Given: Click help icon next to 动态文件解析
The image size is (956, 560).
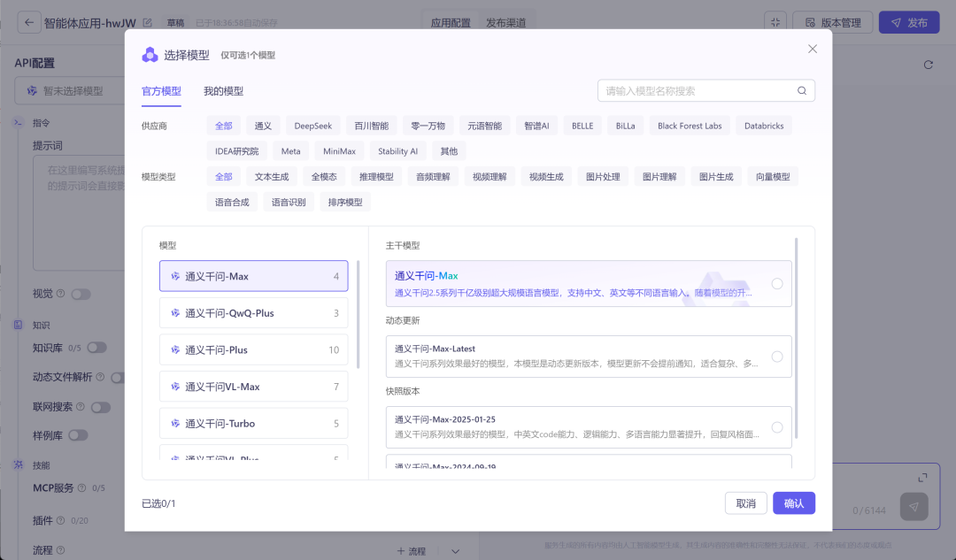Looking at the screenshot, I should [x=100, y=377].
